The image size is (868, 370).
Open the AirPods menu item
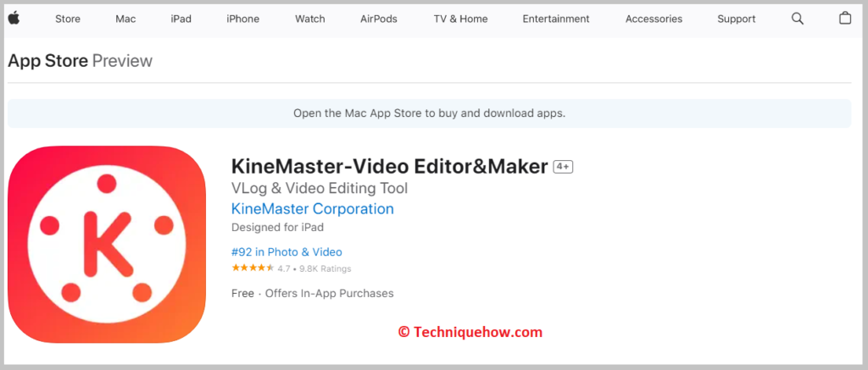coord(379,19)
